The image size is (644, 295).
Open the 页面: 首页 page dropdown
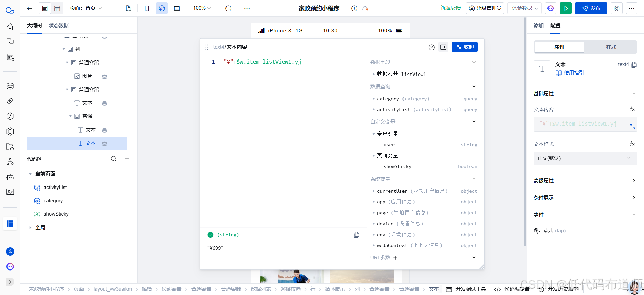pyautogui.click(x=86, y=8)
